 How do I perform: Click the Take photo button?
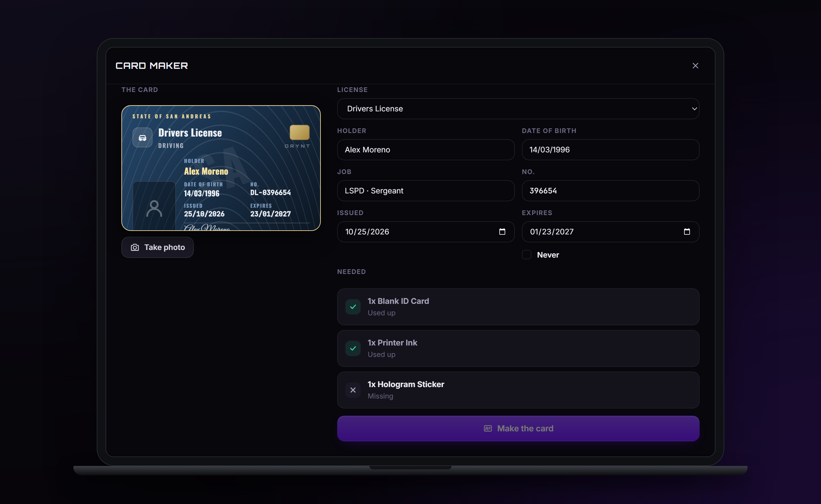point(157,247)
